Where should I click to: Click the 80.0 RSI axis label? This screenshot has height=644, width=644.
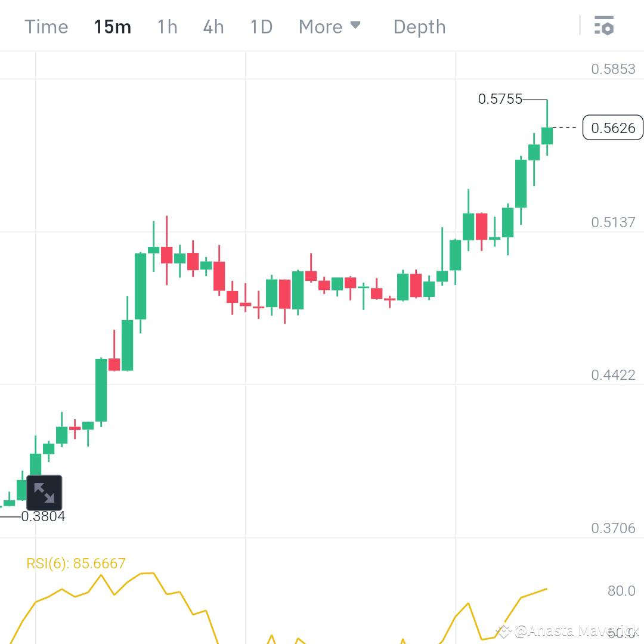(621, 591)
